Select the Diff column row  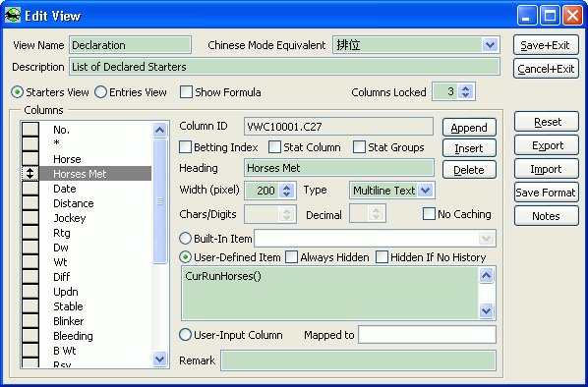point(95,277)
